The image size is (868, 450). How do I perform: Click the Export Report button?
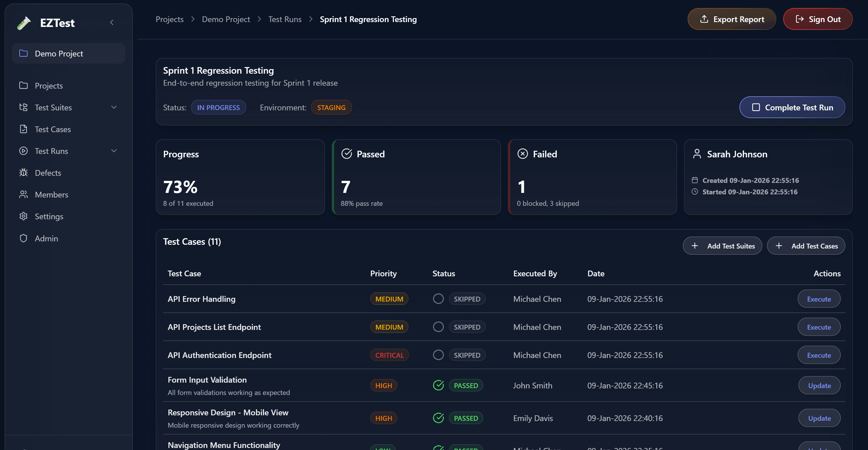click(731, 19)
